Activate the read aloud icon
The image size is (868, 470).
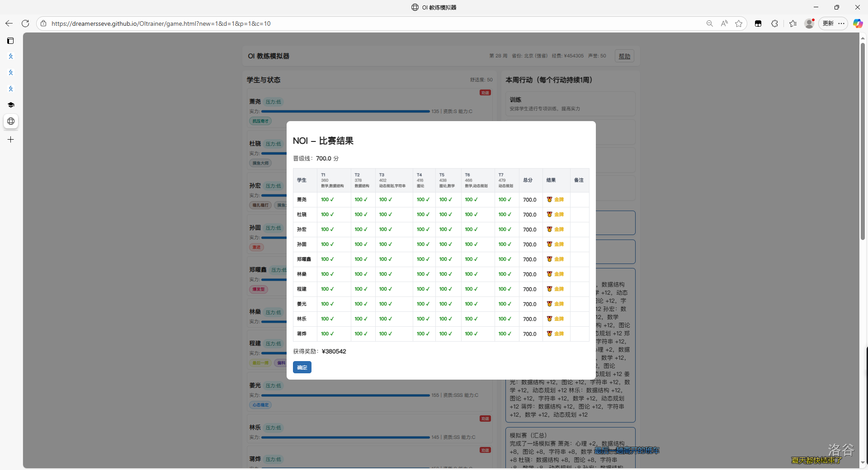click(724, 23)
